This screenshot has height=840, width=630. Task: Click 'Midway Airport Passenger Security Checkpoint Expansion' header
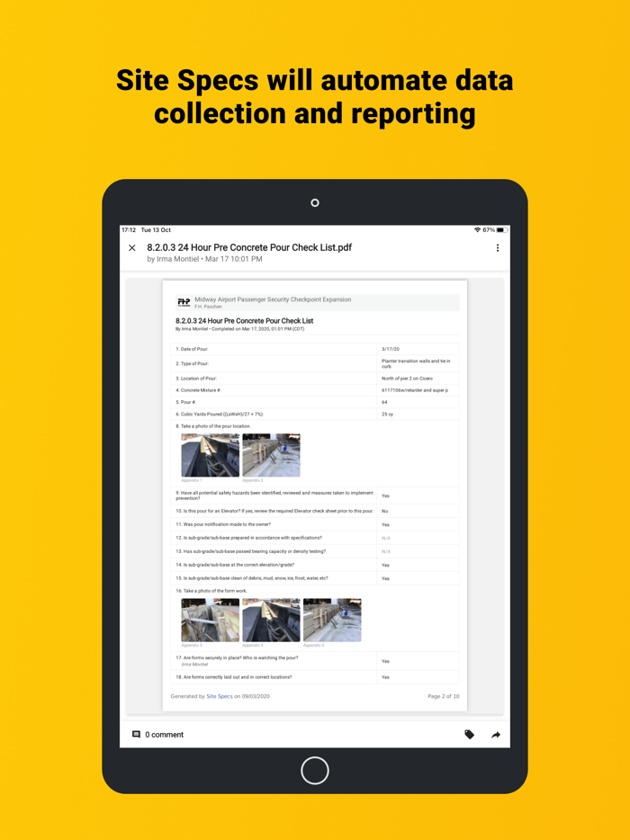pos(273,299)
